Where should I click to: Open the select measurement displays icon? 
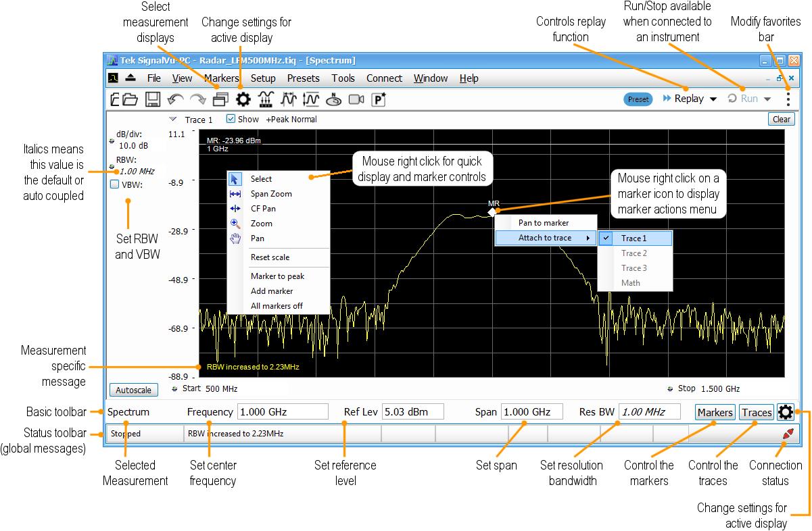(x=220, y=99)
